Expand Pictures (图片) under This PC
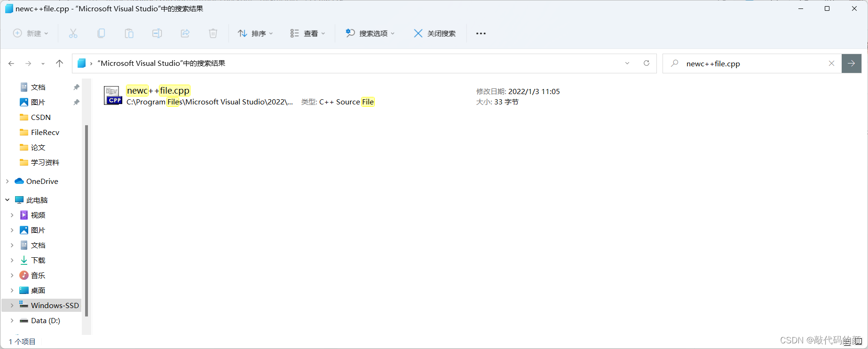Viewport: 868px width, 349px height. (x=12, y=230)
